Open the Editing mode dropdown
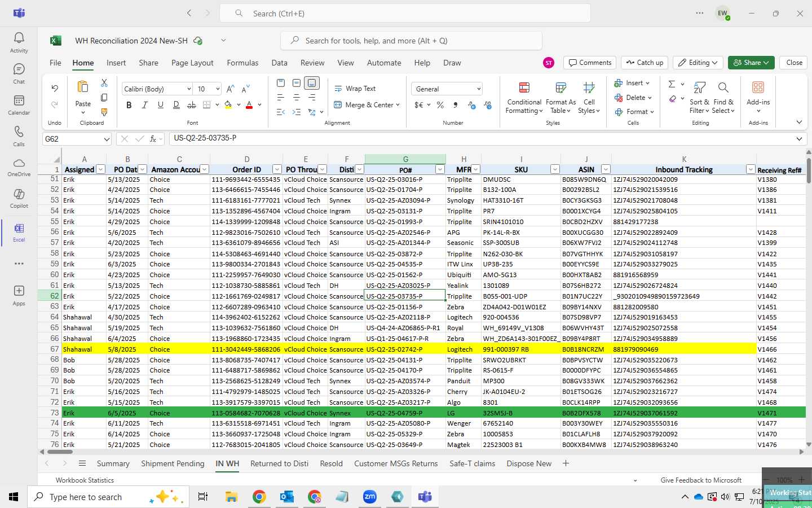 click(x=699, y=63)
